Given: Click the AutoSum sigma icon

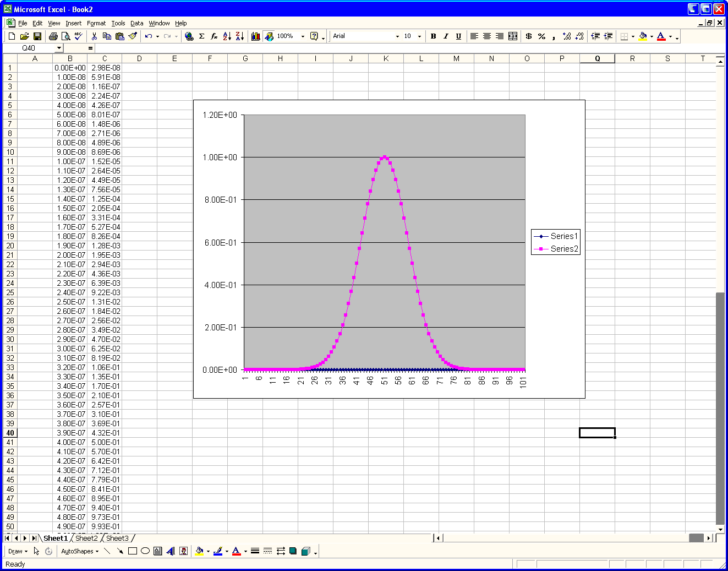Looking at the screenshot, I should [x=202, y=36].
